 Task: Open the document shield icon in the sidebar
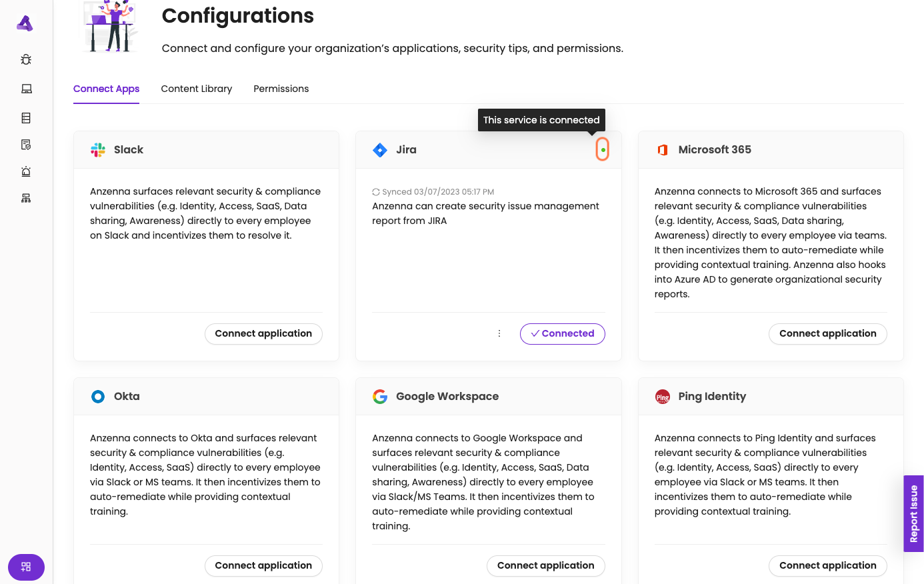tap(26, 145)
